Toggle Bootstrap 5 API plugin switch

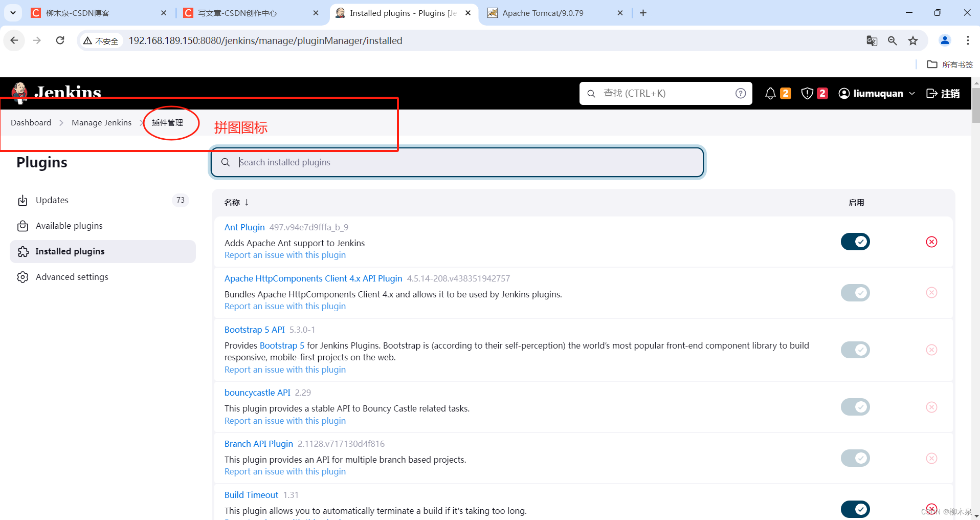pyautogui.click(x=855, y=350)
